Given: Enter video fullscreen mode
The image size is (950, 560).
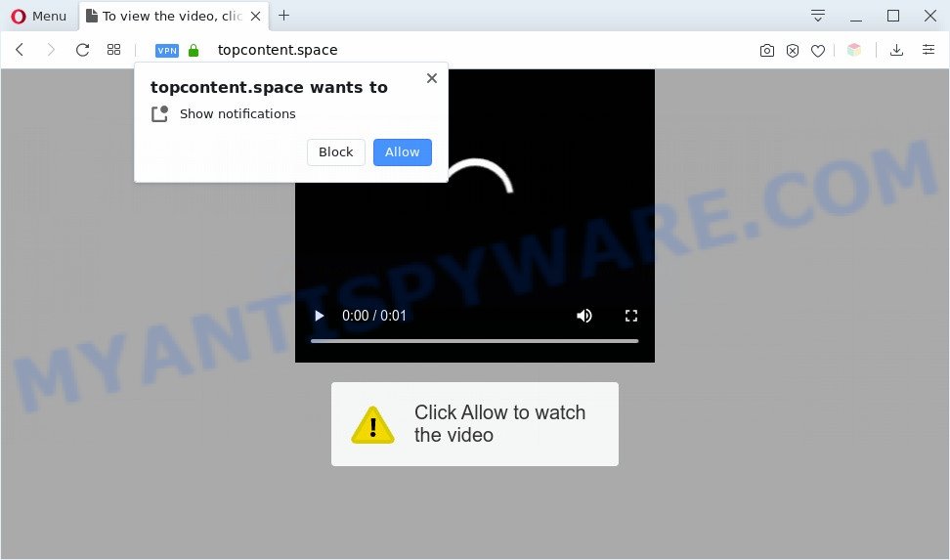Looking at the screenshot, I should (631, 316).
